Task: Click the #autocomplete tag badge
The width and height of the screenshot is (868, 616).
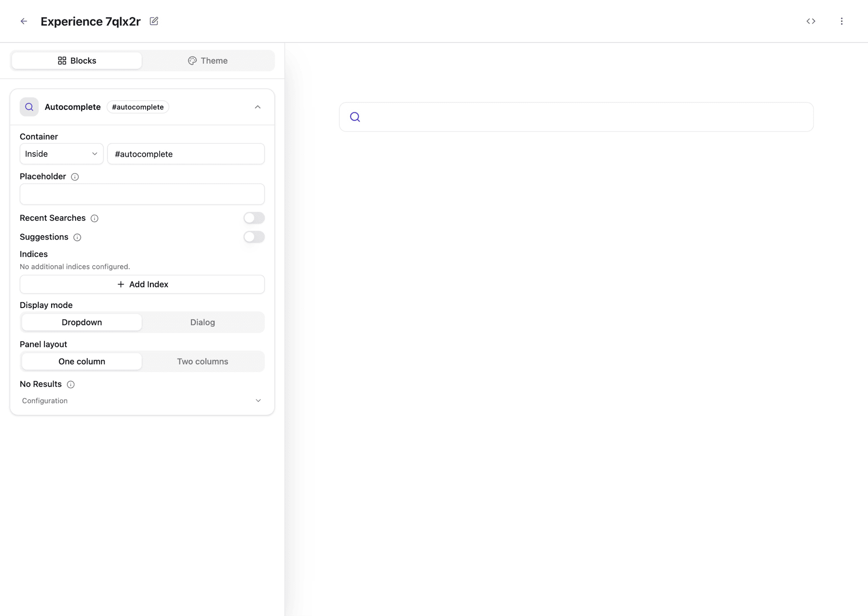Action: 137,107
